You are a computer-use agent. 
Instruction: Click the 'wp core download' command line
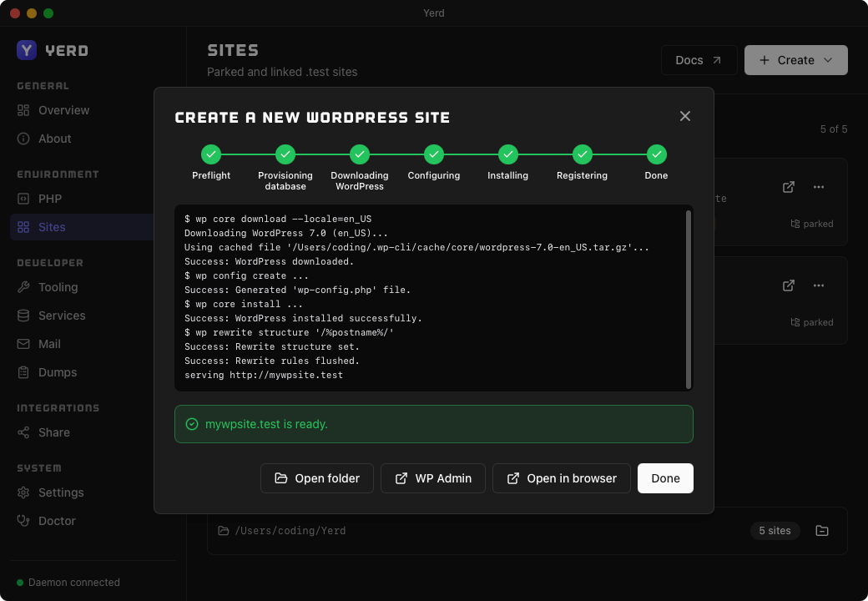coord(278,220)
